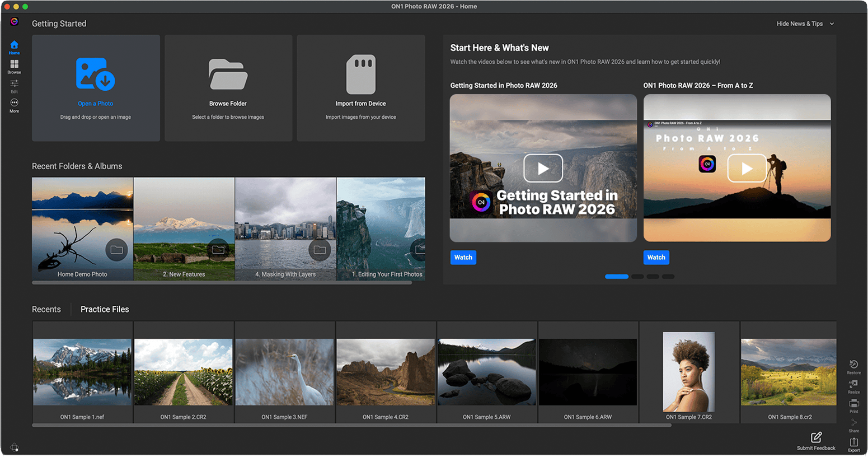The image size is (868, 457).
Task: Open the 4. Masking With Layers thumbnail
Action: [286, 228]
